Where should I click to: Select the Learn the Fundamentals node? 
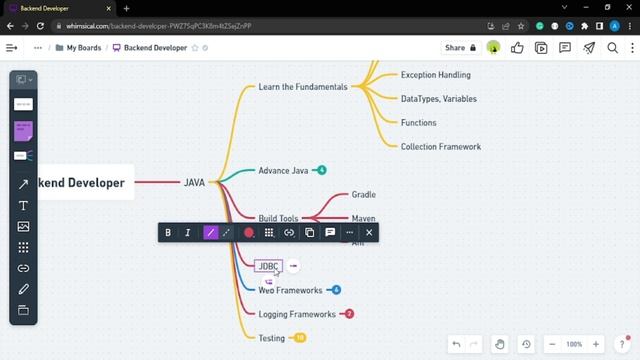(x=302, y=87)
